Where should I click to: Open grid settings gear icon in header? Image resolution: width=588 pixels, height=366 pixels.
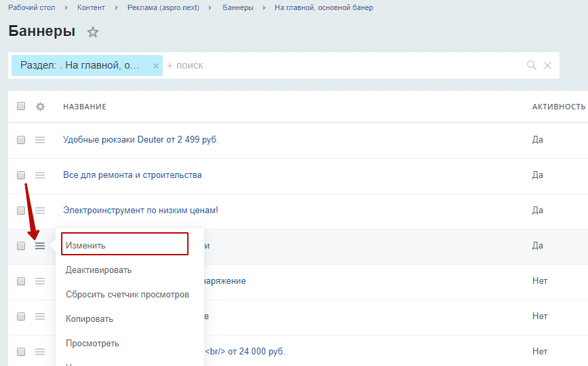[x=40, y=107]
